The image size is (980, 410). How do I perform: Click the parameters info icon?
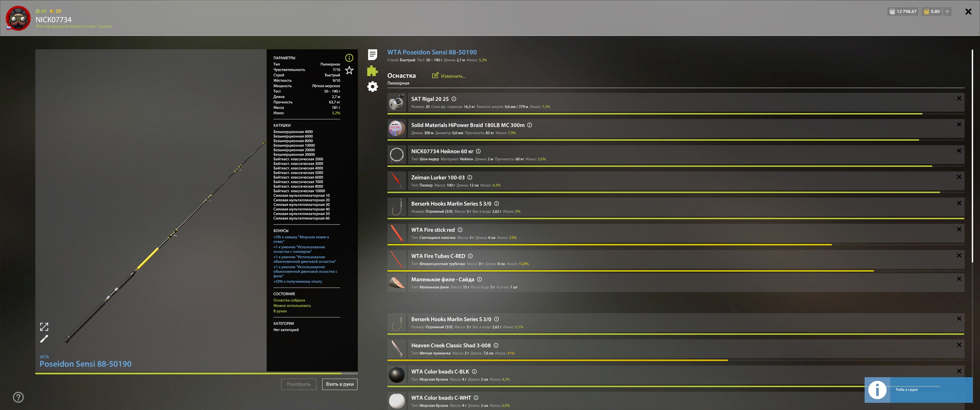[349, 58]
